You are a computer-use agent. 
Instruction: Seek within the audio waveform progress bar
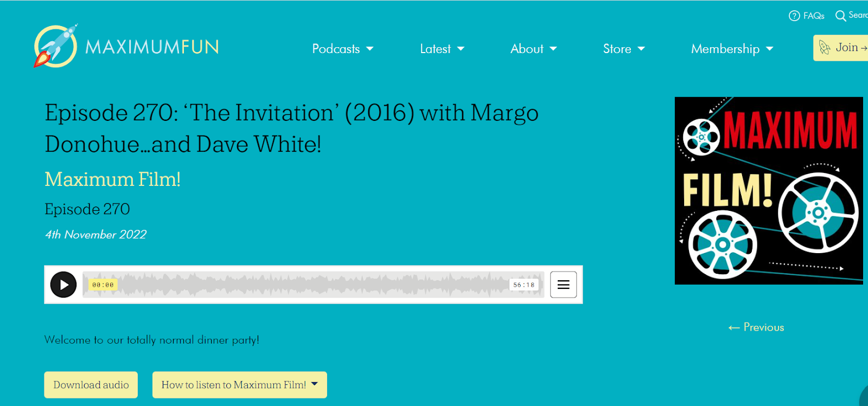pos(313,285)
